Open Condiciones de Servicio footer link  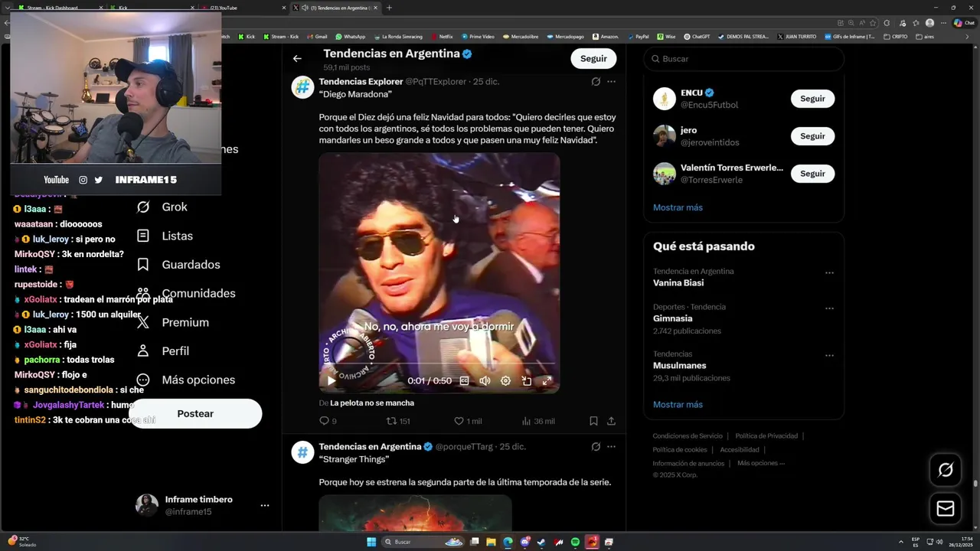click(688, 436)
